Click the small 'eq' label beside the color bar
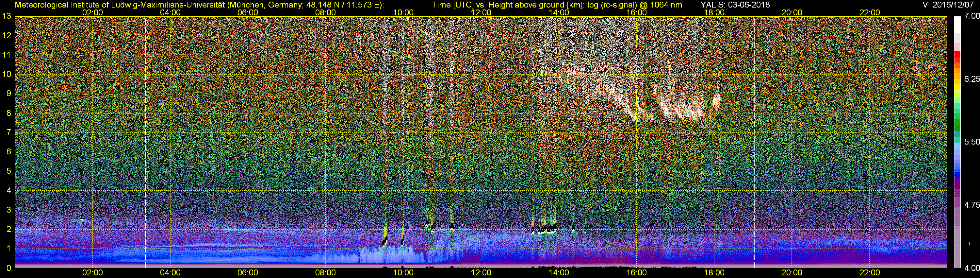The width and height of the screenshot is (980, 278). pos(968,243)
